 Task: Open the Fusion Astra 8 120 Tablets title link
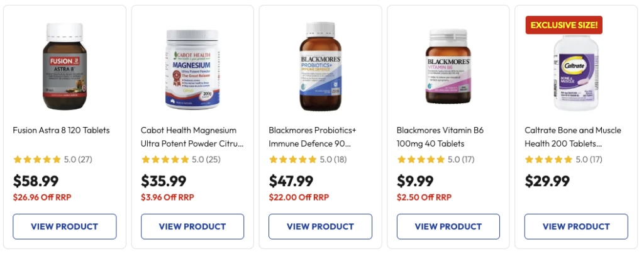click(61, 130)
